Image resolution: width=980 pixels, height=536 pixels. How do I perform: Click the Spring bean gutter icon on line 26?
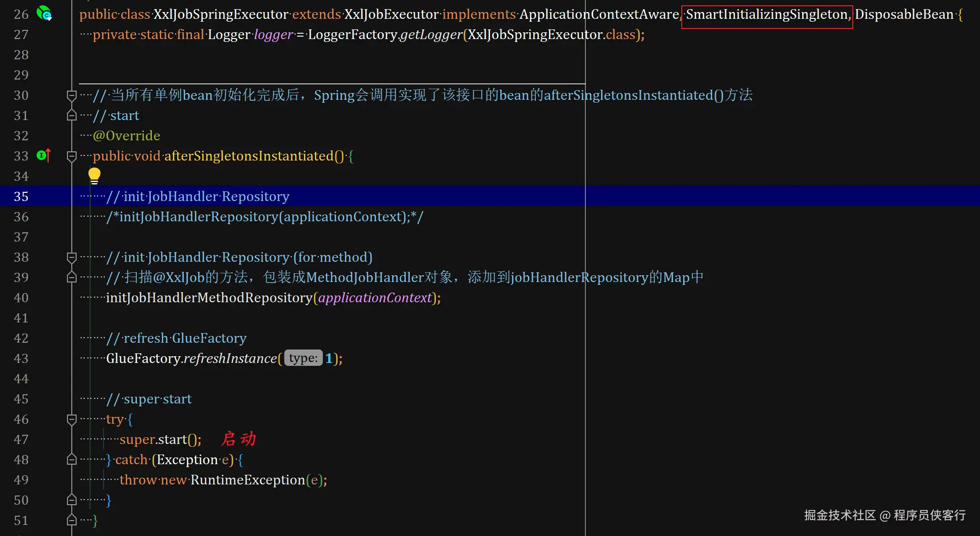click(44, 13)
